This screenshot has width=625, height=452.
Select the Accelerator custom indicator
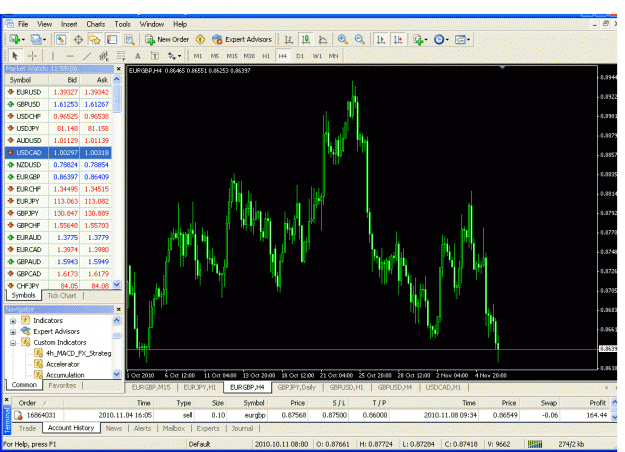pos(62,364)
